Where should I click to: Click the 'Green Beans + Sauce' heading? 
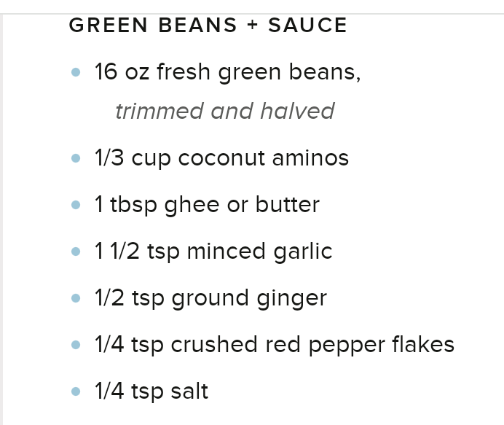coord(208,26)
